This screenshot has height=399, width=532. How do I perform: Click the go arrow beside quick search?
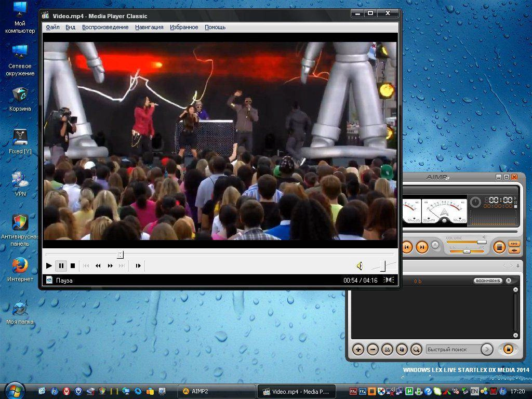(x=487, y=349)
